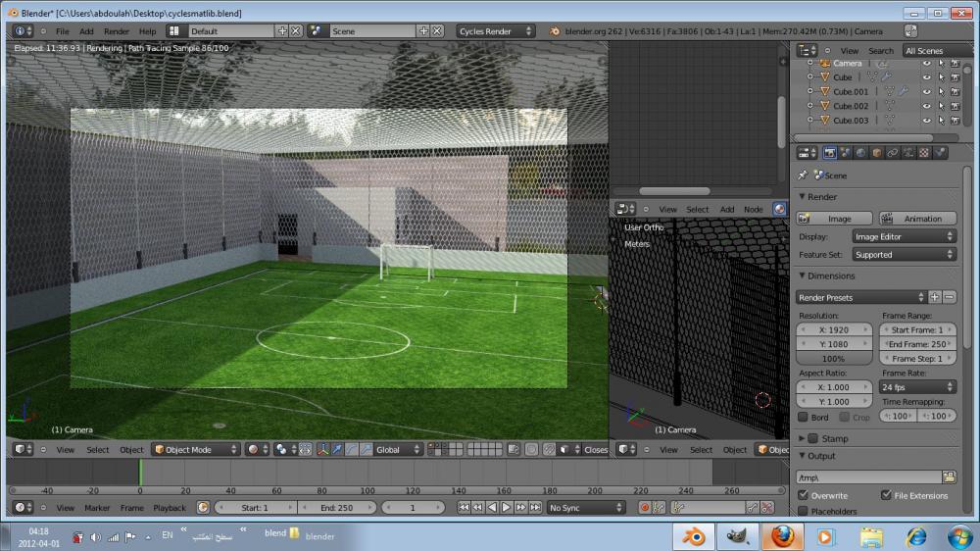Jump to the last frame
980x551 pixels.
click(x=536, y=507)
